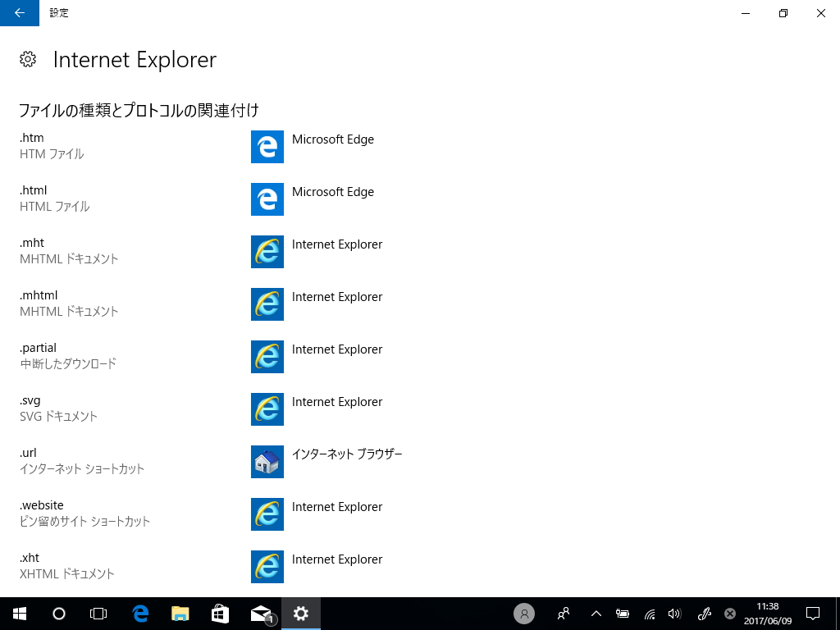The height and width of the screenshot is (630, 840).
Task: Click 中断したダウンロード description text
Action: coord(68,363)
